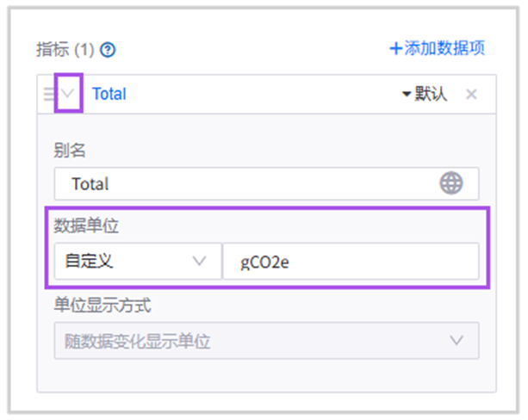Remove the Total metric with the X icon
Screen dimensions: 528x420
tap(471, 94)
